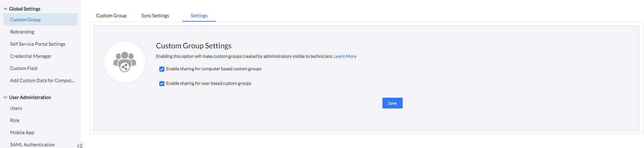Disable sharing for user based custom groups
644x148 pixels.
click(162, 83)
